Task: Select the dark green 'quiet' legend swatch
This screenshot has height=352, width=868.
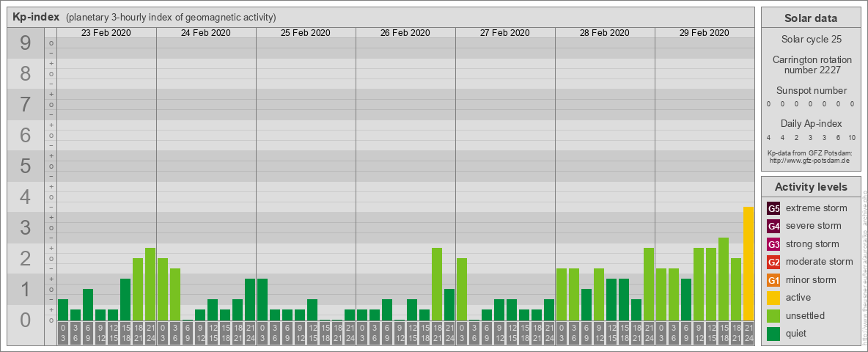Action: (773, 333)
